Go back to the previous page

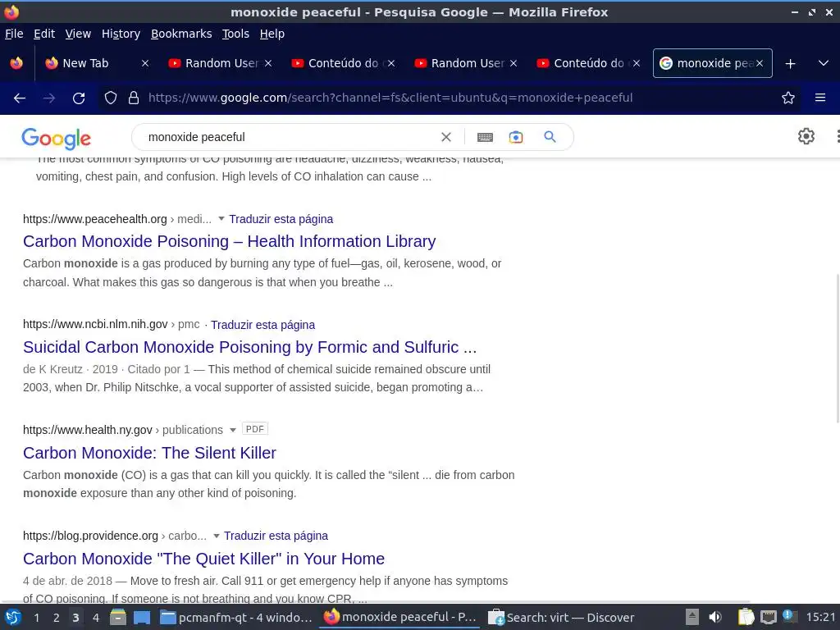tap(20, 98)
